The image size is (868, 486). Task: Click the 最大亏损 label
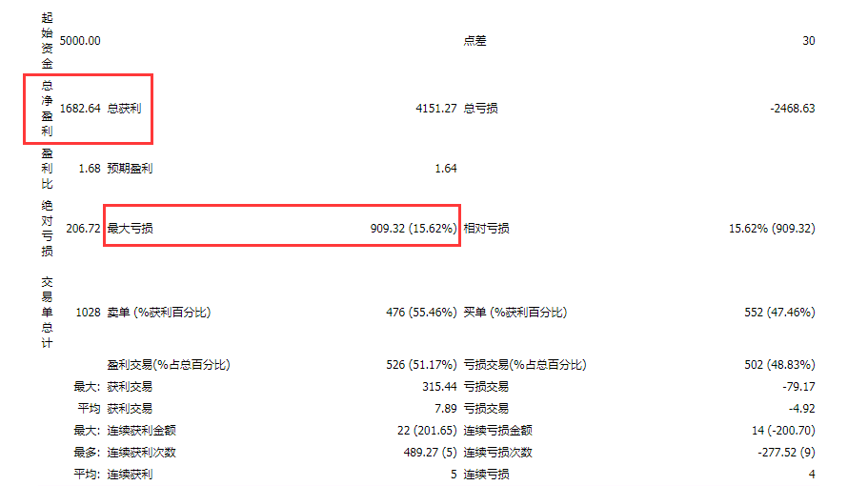point(130,229)
